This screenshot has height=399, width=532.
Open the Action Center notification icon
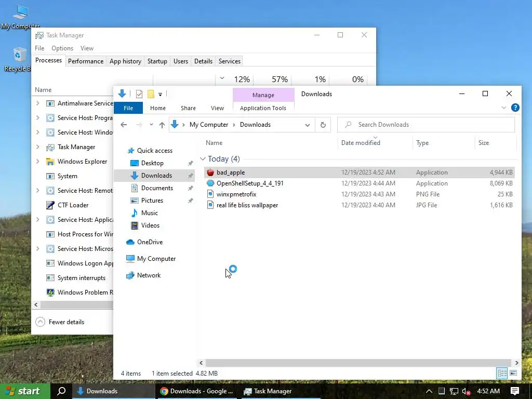(x=515, y=391)
